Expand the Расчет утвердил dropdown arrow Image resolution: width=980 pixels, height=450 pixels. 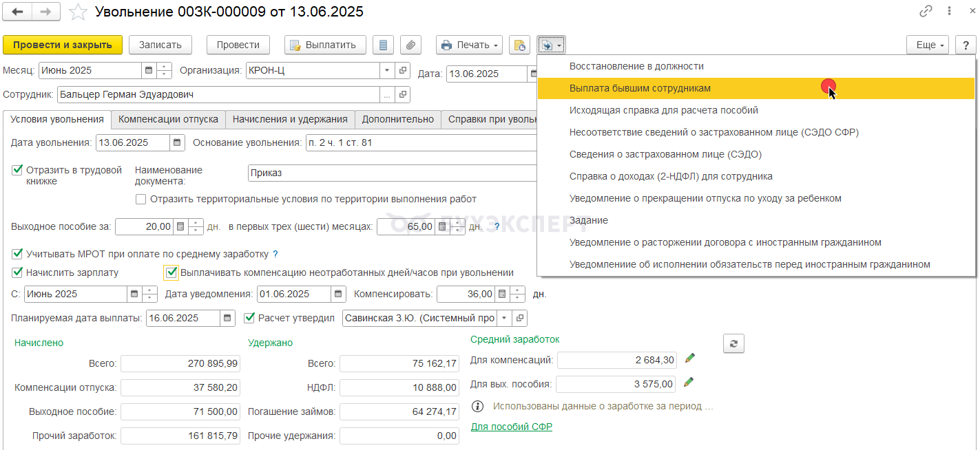coord(505,318)
